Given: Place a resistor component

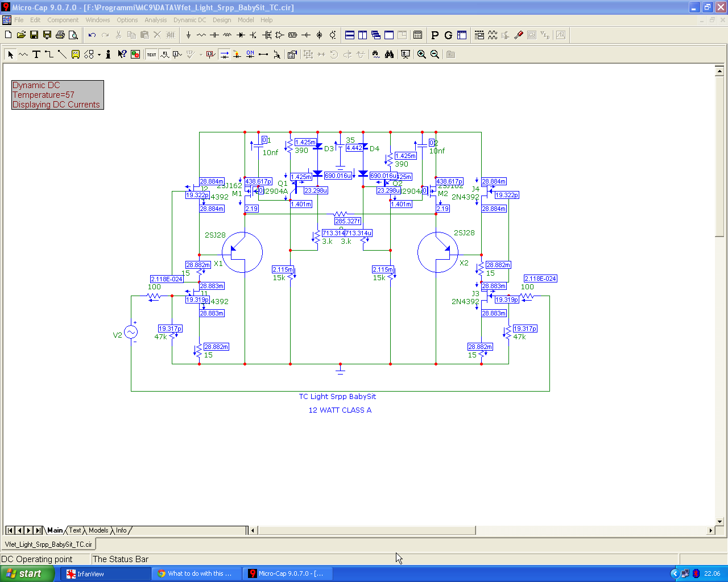Looking at the screenshot, I should 201,35.
